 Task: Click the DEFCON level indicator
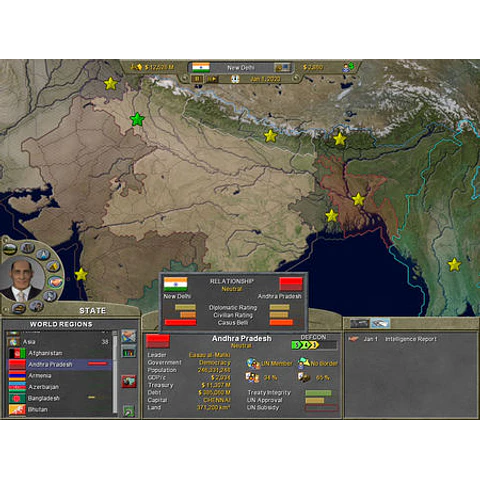[x=314, y=345]
